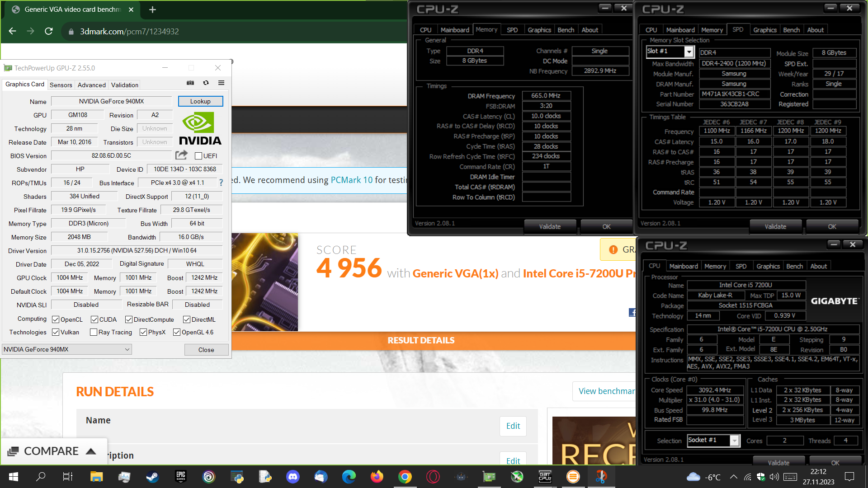Click the site lock icon in address bar
The width and height of the screenshot is (868, 488).
pos(71,32)
